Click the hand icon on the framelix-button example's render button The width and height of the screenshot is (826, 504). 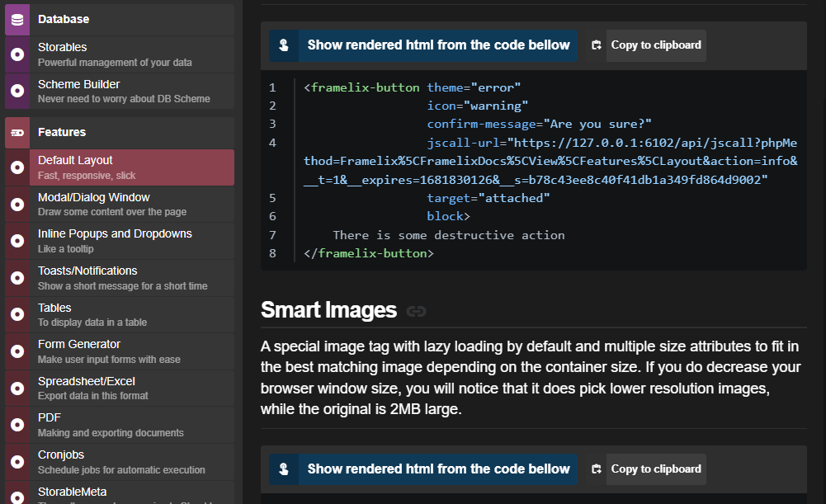284,45
